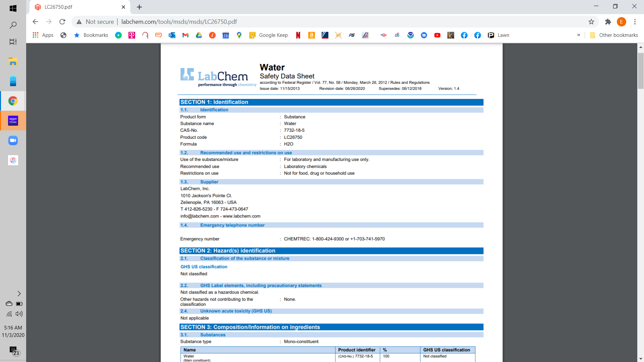Close the LC26750.pdf tab
The width and height of the screenshot is (644, 362).
123,7
